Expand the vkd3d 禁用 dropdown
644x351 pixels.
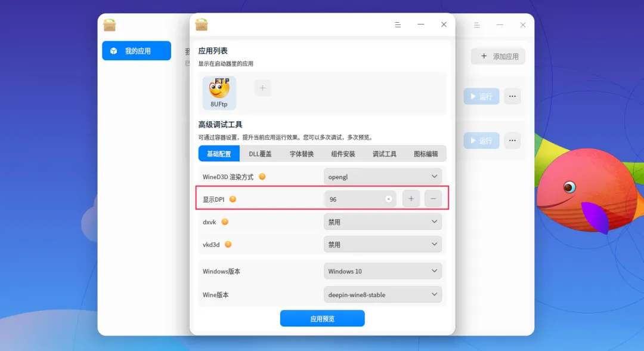(x=383, y=245)
